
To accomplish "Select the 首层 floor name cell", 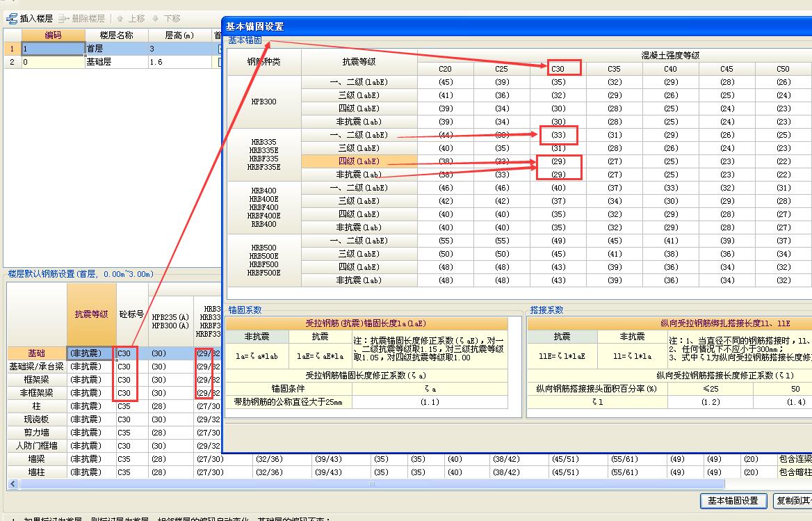I will tap(117, 49).
